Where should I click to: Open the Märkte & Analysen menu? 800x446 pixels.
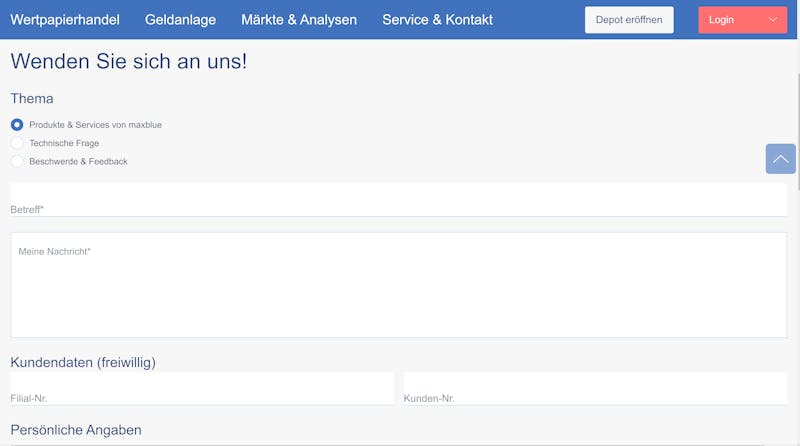(299, 20)
